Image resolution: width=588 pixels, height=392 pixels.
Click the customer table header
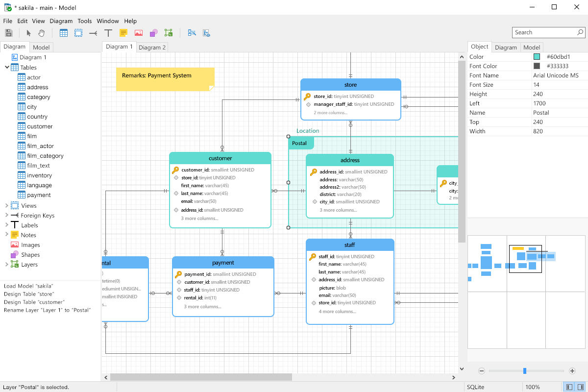click(x=220, y=158)
